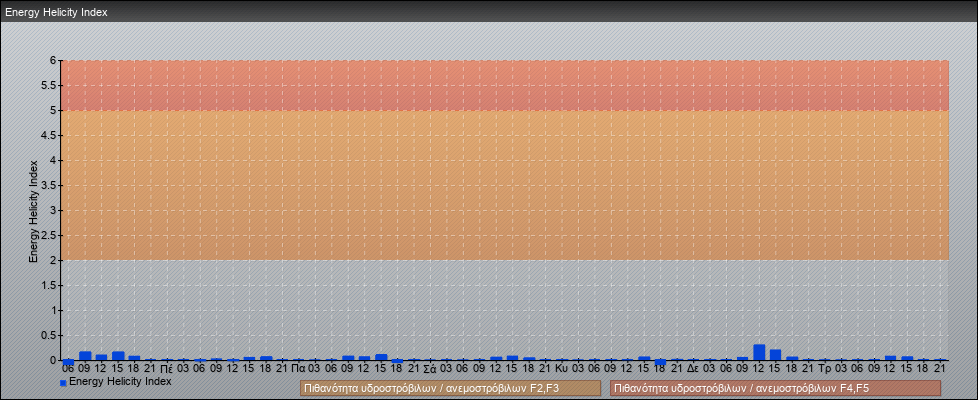Click the Energy Helicity Index panel title
This screenshot has width=978, height=400.
click(56, 12)
